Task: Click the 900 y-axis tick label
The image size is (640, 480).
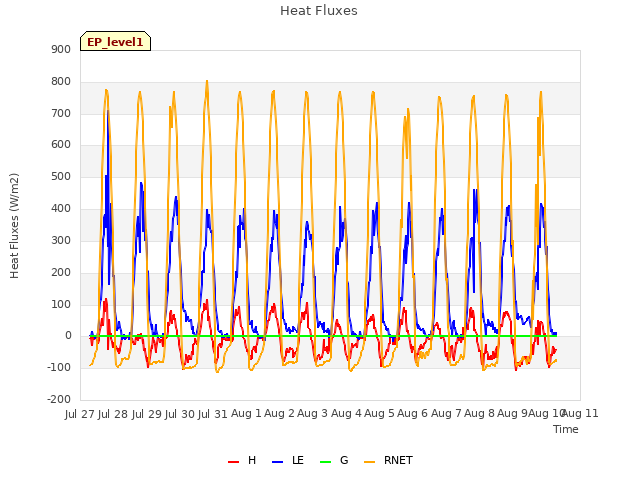Action: 61,49
